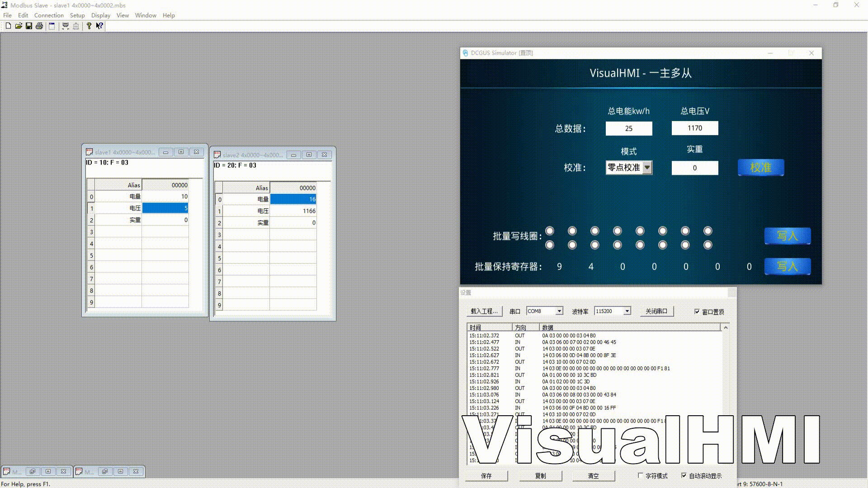
Task: Click the 实重 input field showing 0
Action: [x=695, y=168]
